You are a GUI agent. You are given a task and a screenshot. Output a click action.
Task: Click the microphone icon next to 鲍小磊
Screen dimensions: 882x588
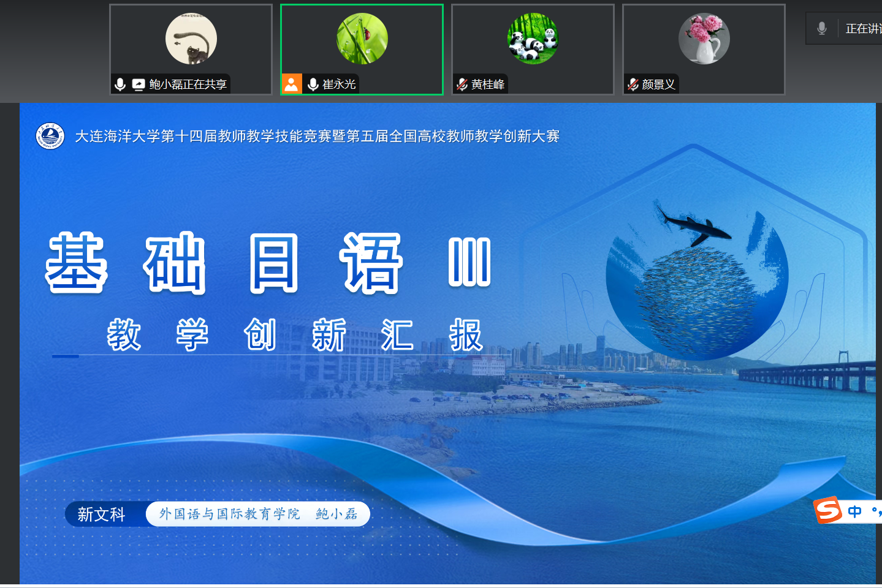(120, 85)
